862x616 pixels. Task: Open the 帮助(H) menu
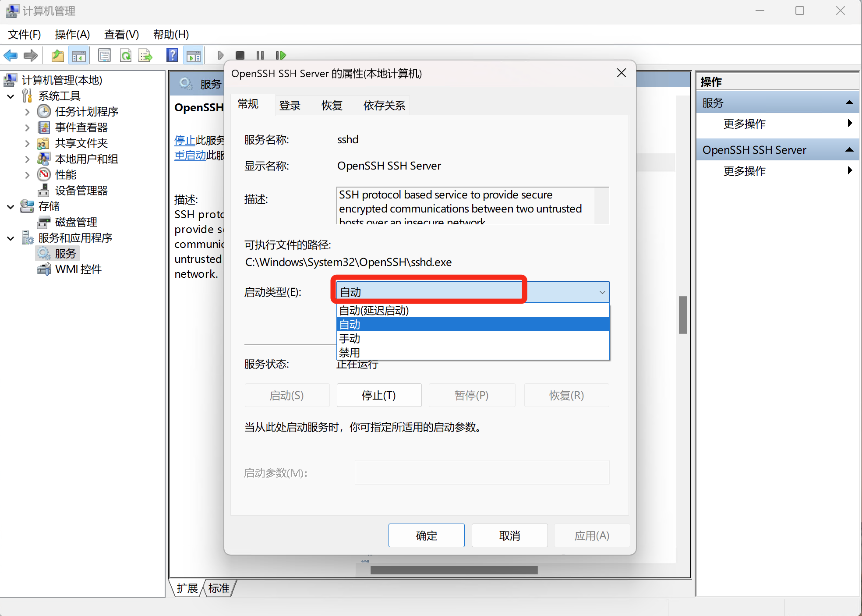point(171,34)
